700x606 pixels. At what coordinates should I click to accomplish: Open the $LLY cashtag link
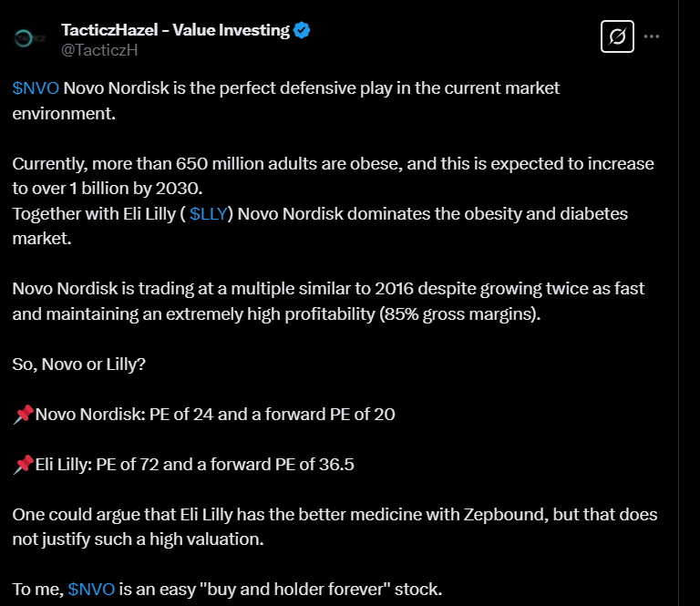(209, 214)
